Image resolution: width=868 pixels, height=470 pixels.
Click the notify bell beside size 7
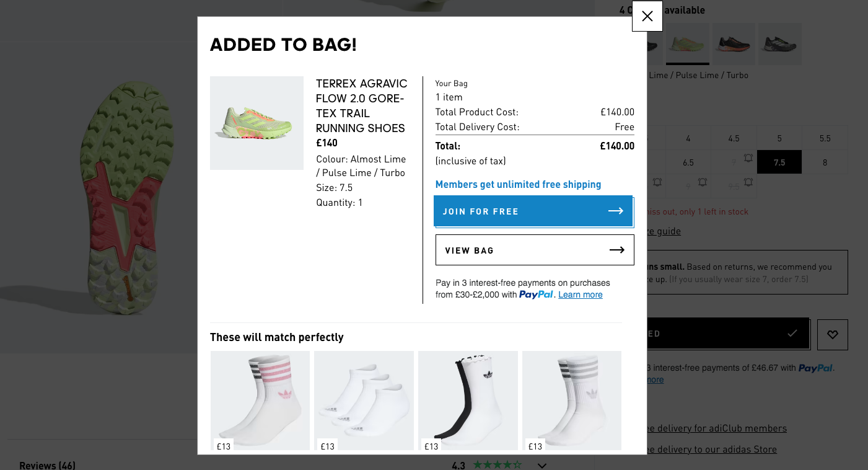pos(748,159)
